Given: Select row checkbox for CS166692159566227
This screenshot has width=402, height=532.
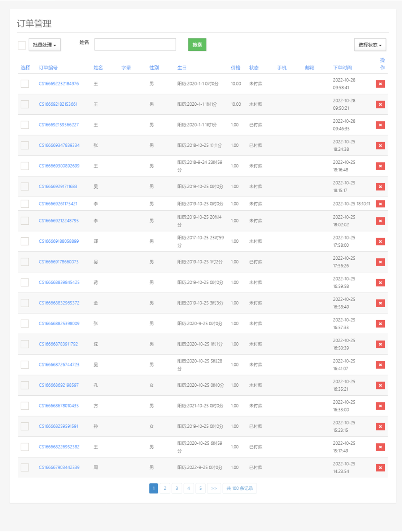Looking at the screenshot, I should [25, 125].
